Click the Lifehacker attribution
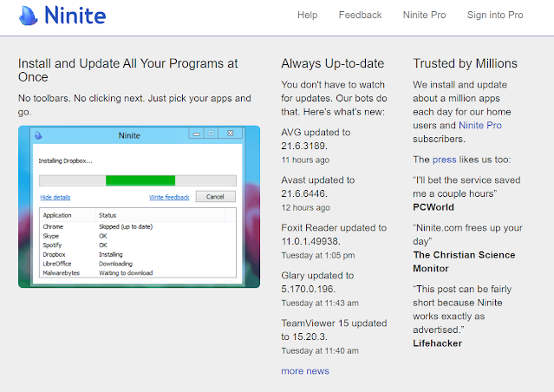 (438, 343)
